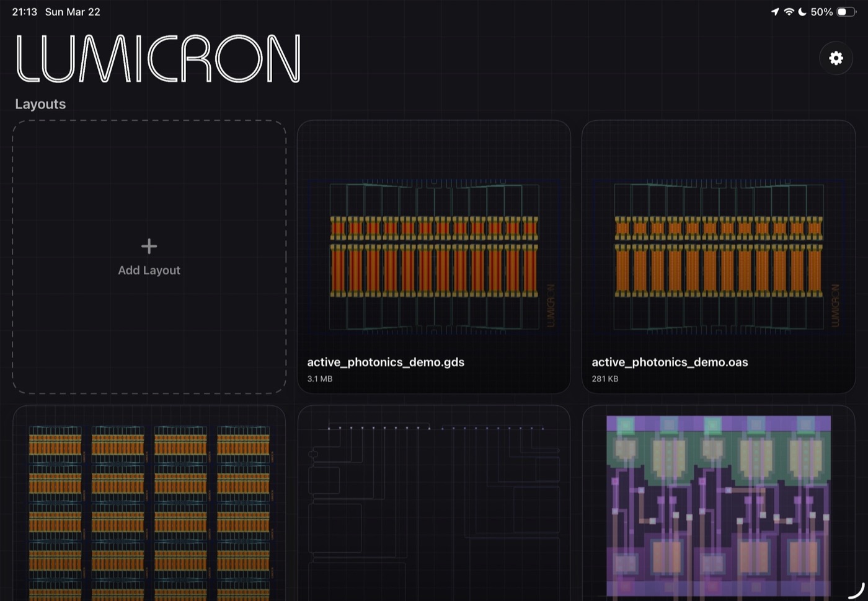Tap the Wi-Fi icon in status bar
868x601 pixels.
789,12
